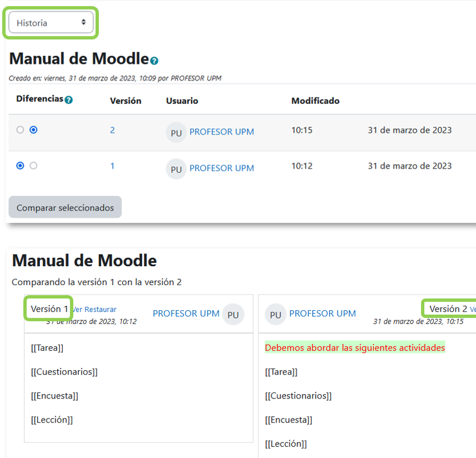
Task: Open PROFESOR UPM profile in 10:15 row
Action: [x=222, y=132]
